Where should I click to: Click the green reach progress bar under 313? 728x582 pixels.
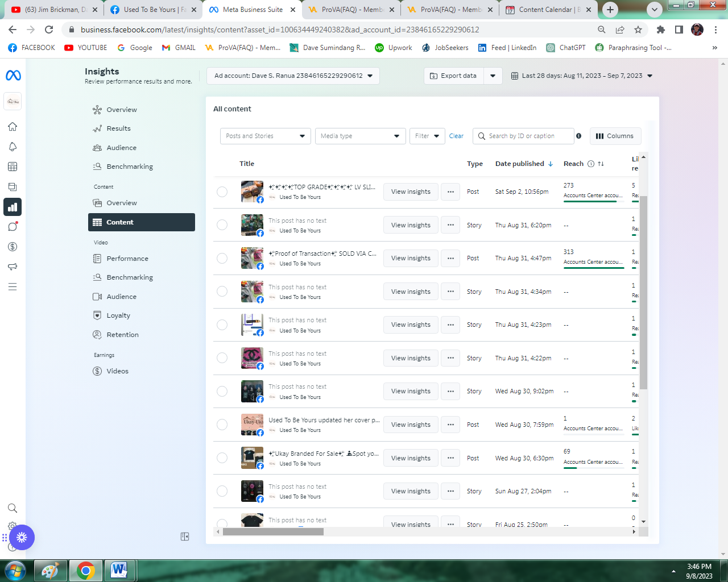tap(594, 268)
